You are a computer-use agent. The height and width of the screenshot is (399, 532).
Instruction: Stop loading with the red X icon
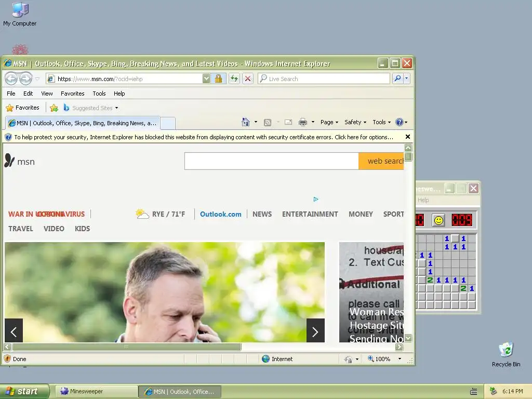(x=248, y=79)
